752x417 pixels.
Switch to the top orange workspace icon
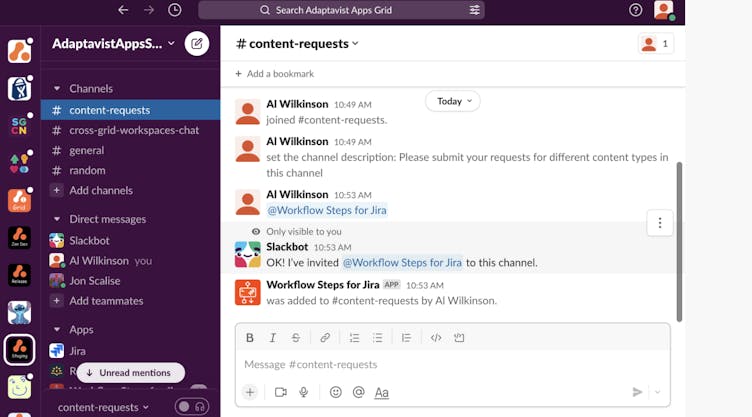(20, 51)
